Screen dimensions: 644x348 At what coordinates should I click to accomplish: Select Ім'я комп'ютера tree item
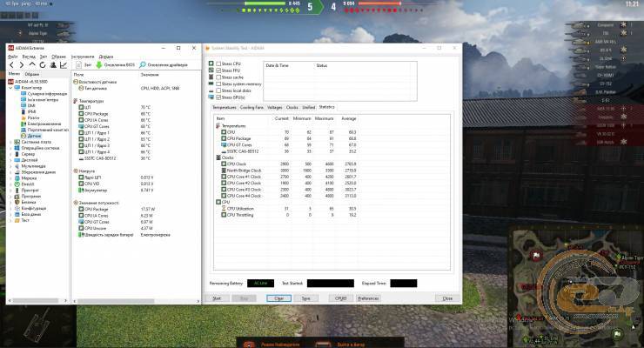coord(40,100)
